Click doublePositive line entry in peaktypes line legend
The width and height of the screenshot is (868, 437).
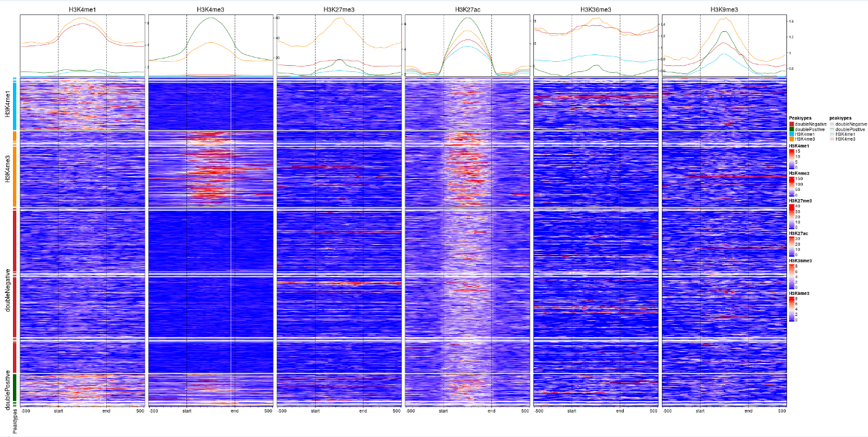[848, 129]
